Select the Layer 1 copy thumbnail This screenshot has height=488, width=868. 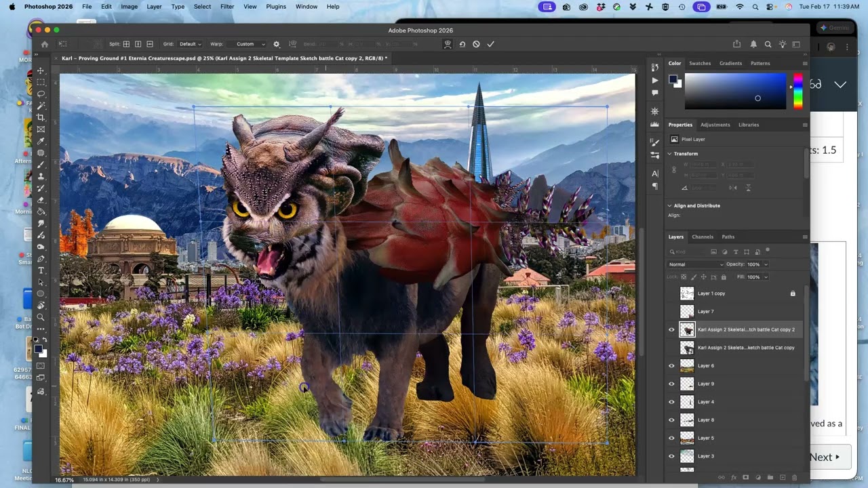point(687,293)
